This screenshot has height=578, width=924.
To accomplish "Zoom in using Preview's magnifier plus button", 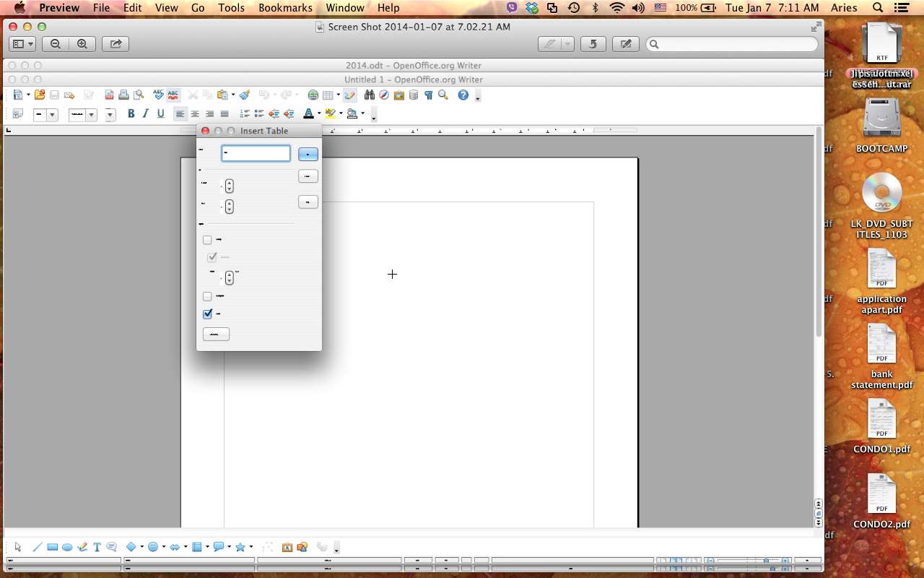I will click(x=82, y=44).
